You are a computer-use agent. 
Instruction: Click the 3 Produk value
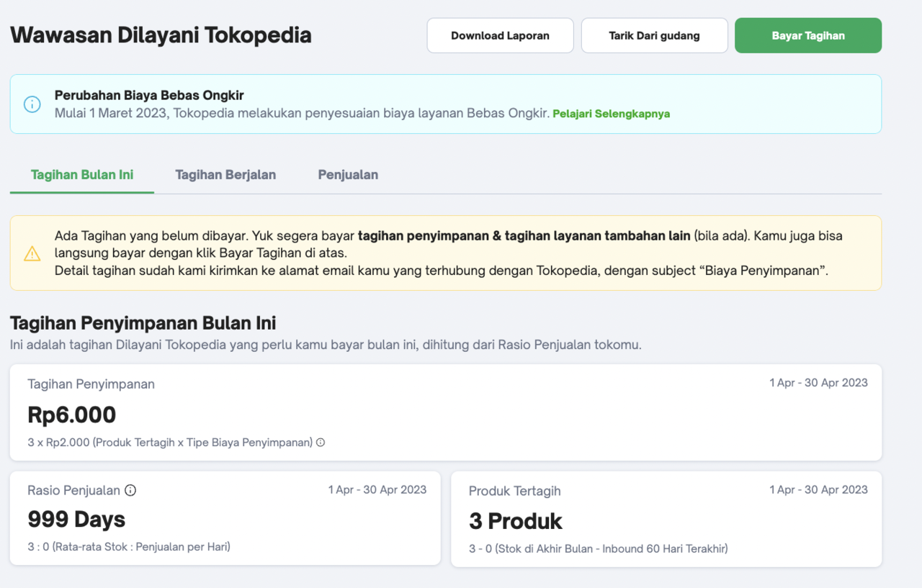(x=515, y=520)
